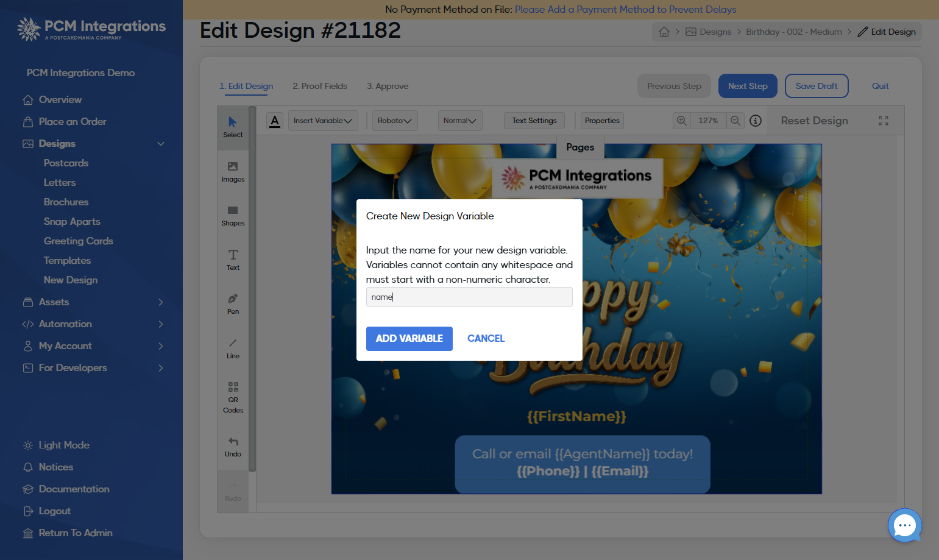
Task: Zoom in with magnifier plus icon
Action: [682, 121]
